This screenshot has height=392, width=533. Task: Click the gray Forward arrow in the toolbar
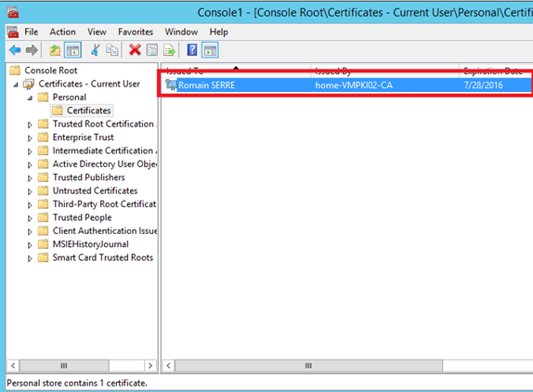pos(32,50)
